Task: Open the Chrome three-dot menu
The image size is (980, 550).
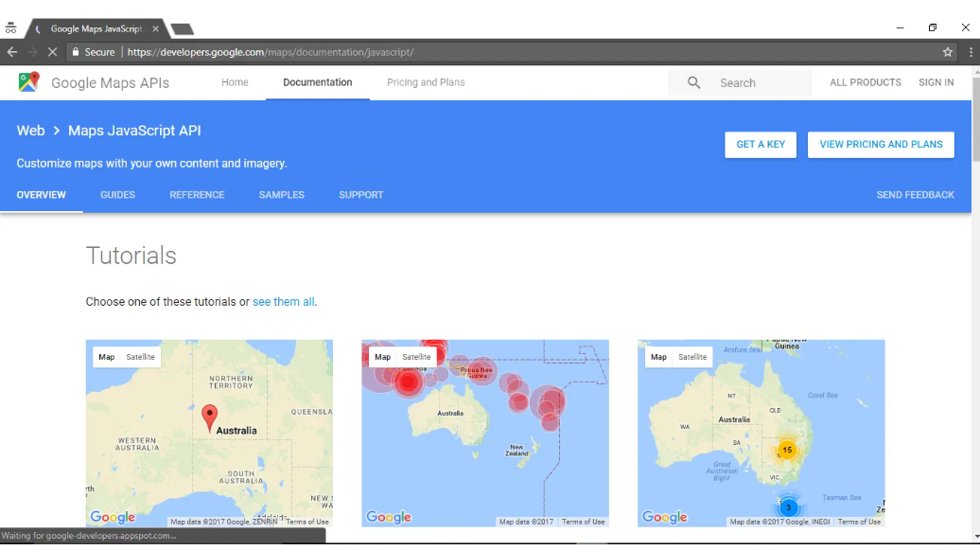Action: tap(971, 52)
